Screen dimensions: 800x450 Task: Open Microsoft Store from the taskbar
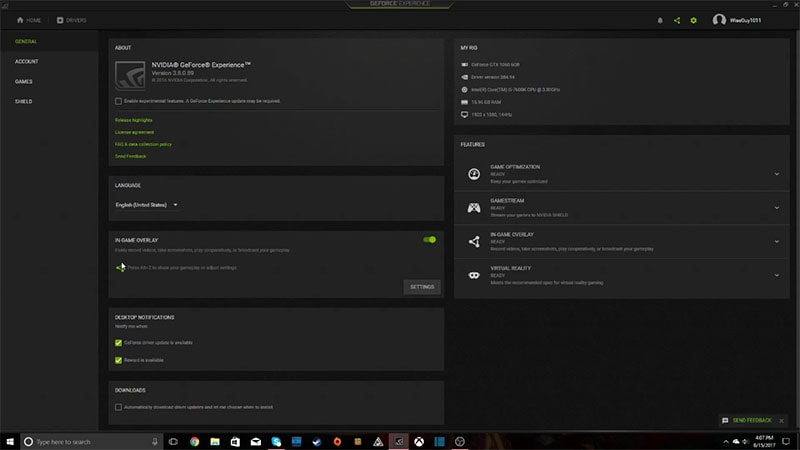coord(235,441)
